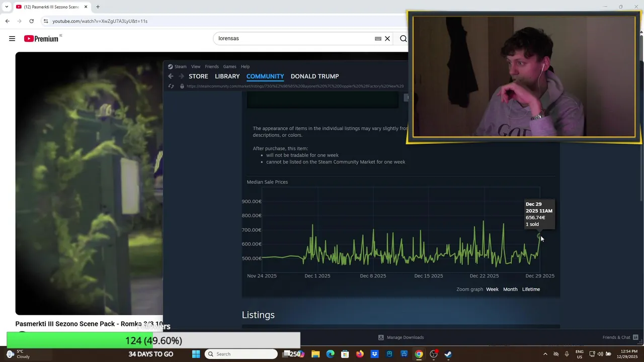The width and height of the screenshot is (644, 362).
Task: Open the Friends menu in Steam
Action: pos(212,66)
